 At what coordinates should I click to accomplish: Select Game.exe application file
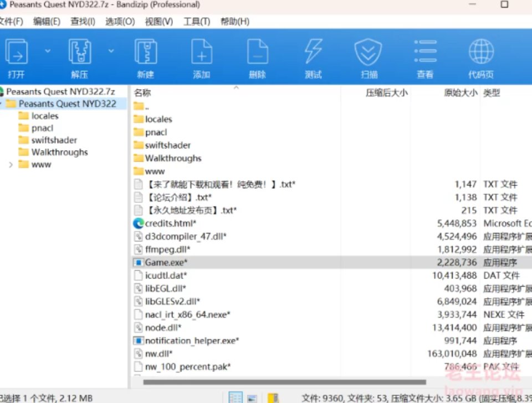click(x=166, y=262)
